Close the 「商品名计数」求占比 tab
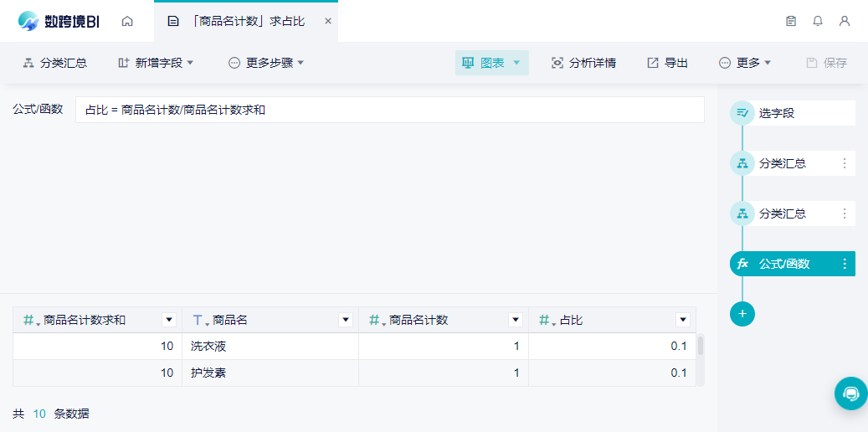The image size is (868, 432). pyautogui.click(x=328, y=21)
